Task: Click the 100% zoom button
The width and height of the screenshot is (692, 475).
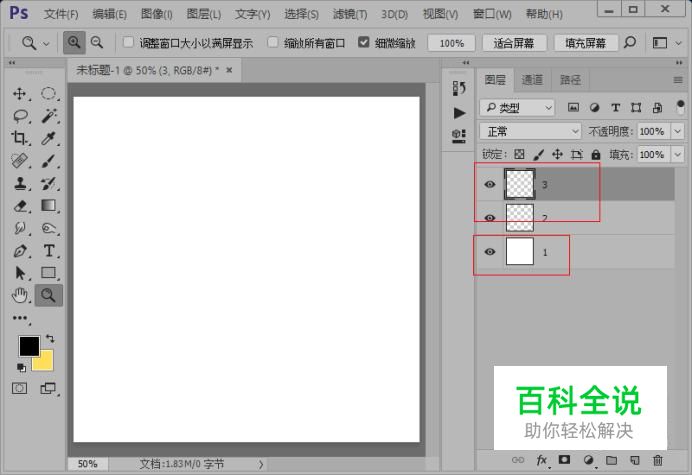Action: point(451,43)
